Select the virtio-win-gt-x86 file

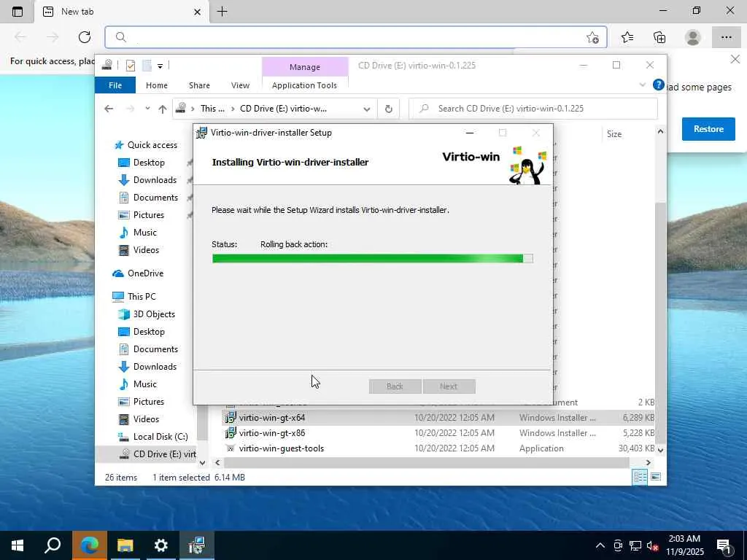point(271,433)
